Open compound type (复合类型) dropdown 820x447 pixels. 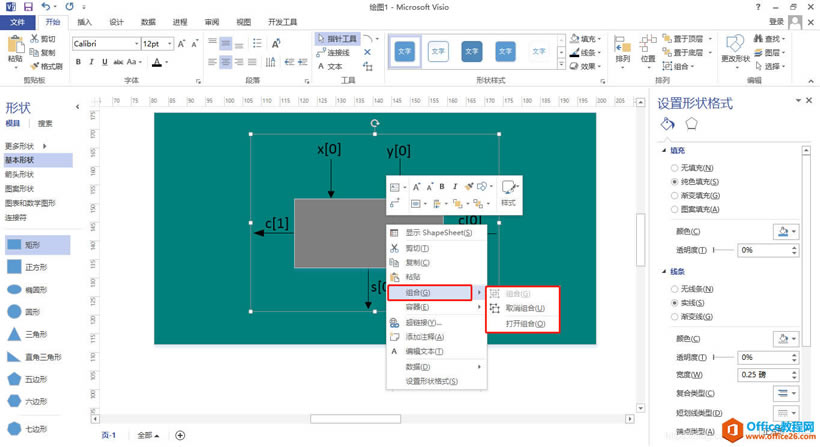[786, 393]
